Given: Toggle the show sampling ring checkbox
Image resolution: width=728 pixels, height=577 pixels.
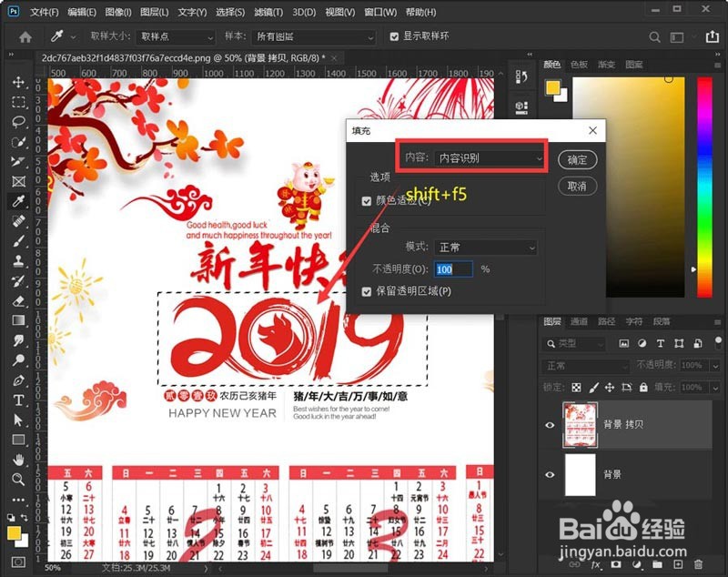Looking at the screenshot, I should 394,36.
